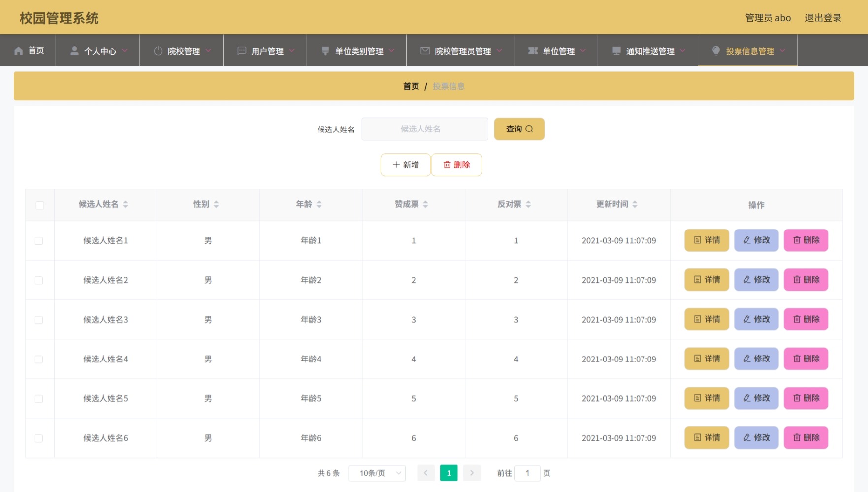
Task: Sort by 更新时间 column arrows
Action: coord(635,204)
